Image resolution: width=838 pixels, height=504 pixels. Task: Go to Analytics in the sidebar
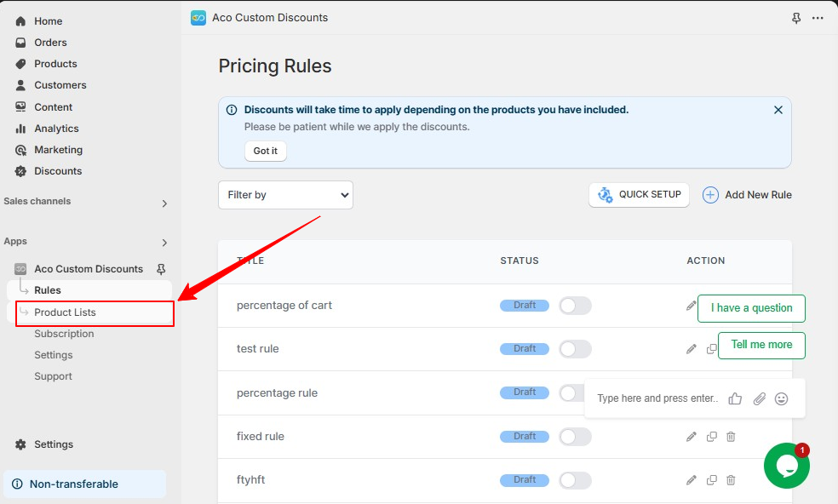[x=56, y=129]
